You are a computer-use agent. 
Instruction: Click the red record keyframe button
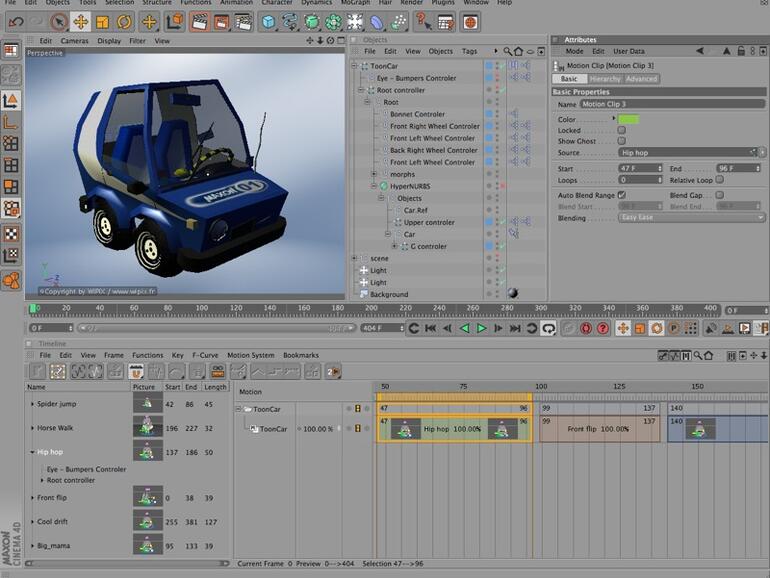pos(587,328)
